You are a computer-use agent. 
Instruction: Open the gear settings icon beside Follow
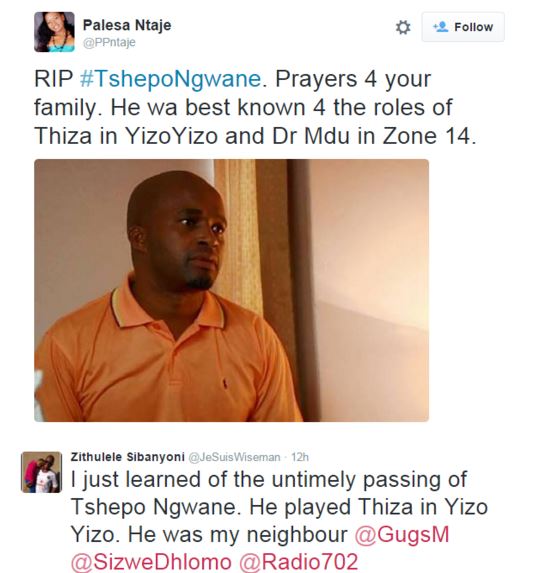click(x=403, y=27)
